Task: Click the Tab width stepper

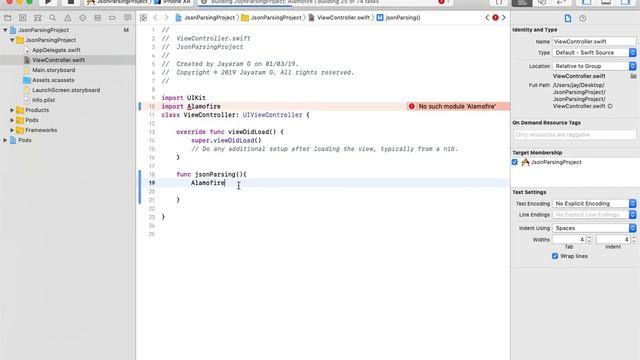Action: tap(589, 239)
